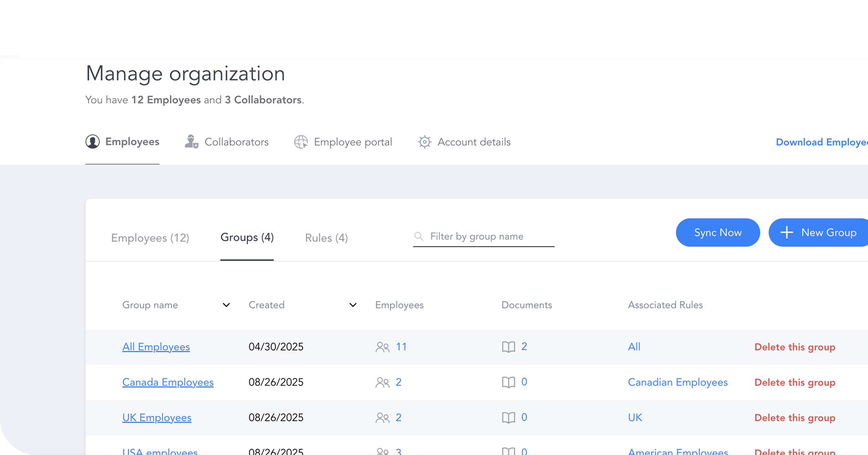
Task: Open Collaborators via its shield icon
Action: tap(191, 142)
